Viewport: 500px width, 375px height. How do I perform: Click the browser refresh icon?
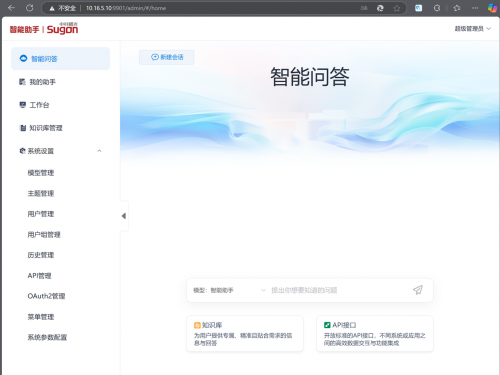click(x=30, y=8)
